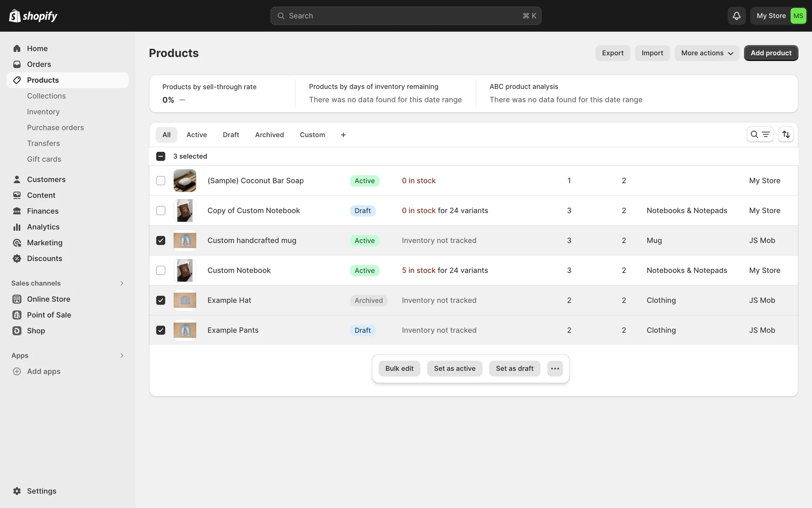Check the Coconut Bar Soap checkbox
Image resolution: width=812 pixels, height=508 pixels.
(161, 181)
